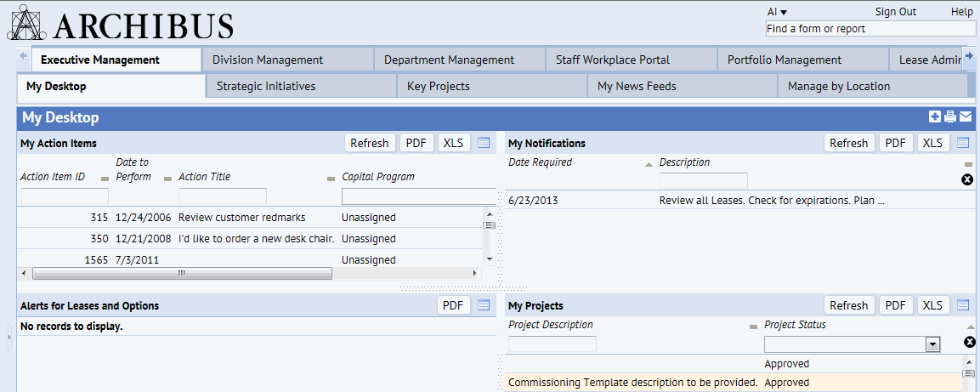Click Action Item ID filter field
Image resolution: width=980 pixels, height=392 pixels.
65,196
